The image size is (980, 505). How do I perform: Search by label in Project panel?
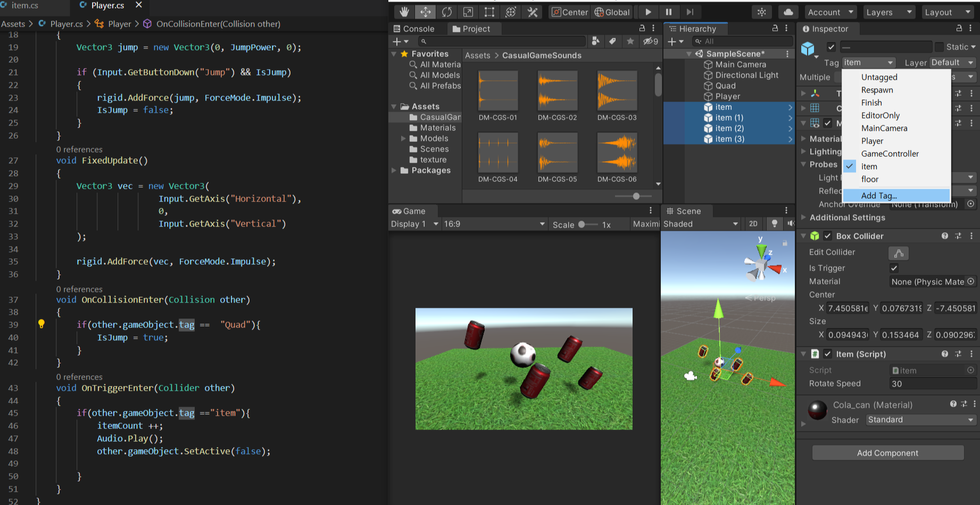tap(613, 41)
